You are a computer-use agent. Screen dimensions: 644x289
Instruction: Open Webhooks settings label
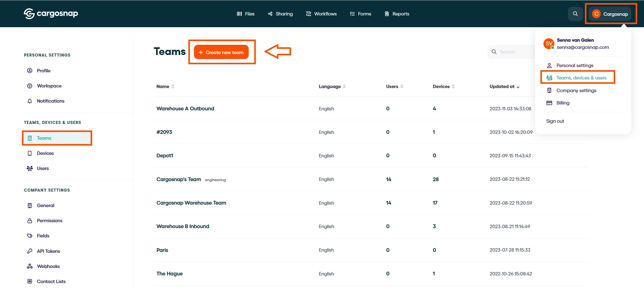click(x=48, y=266)
